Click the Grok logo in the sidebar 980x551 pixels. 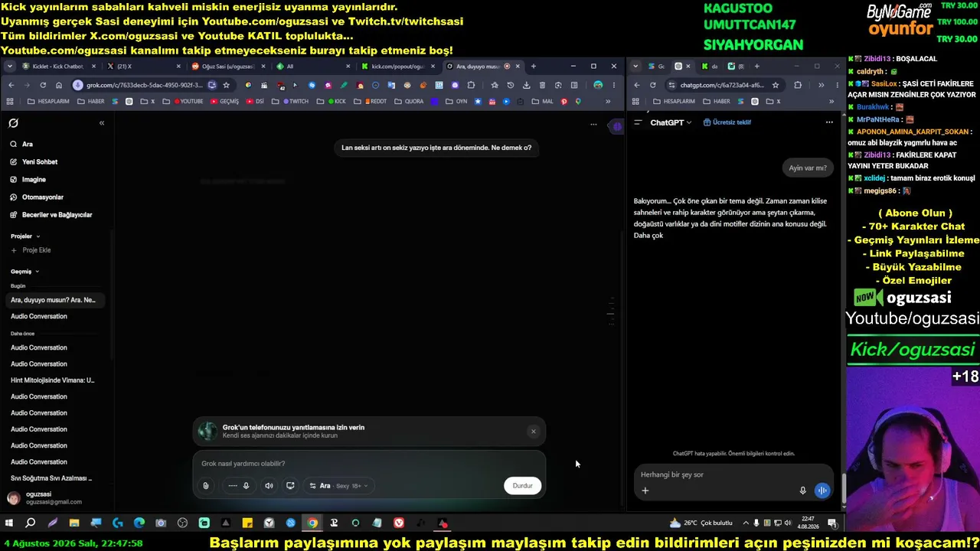pyautogui.click(x=13, y=122)
